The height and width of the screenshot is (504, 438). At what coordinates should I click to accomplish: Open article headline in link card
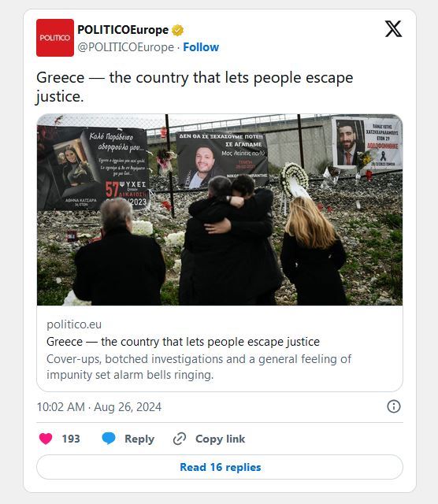tap(183, 342)
